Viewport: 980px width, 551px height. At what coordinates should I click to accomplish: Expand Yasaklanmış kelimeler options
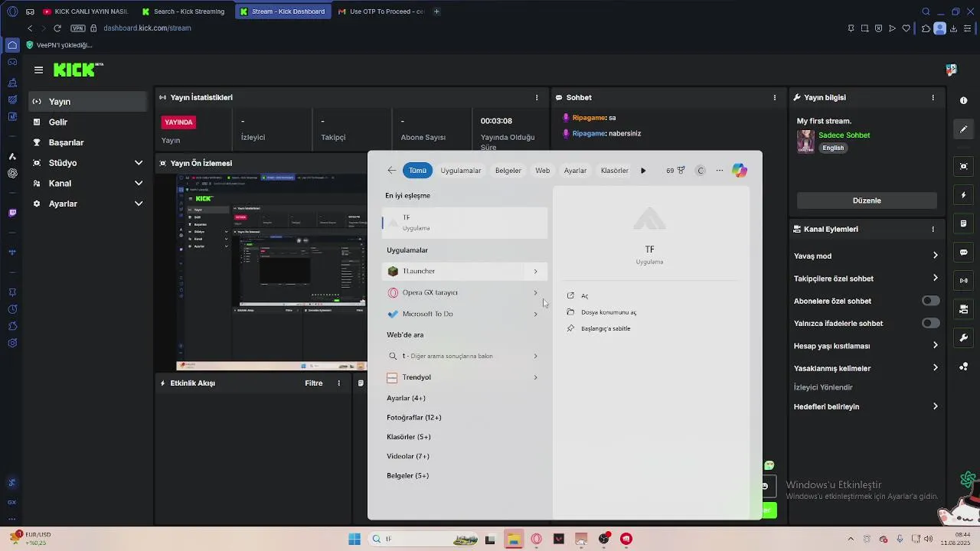[x=935, y=367]
